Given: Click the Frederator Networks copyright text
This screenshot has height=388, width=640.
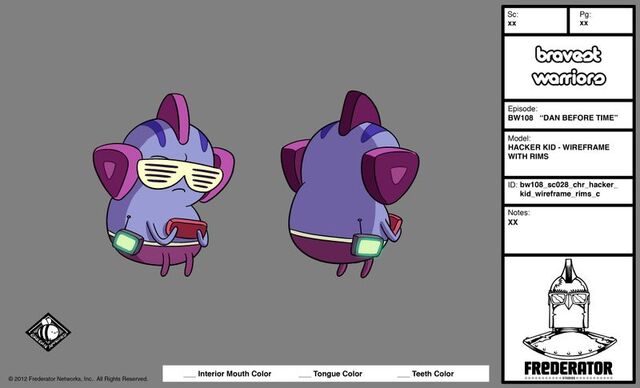Looking at the screenshot, I should [78, 379].
